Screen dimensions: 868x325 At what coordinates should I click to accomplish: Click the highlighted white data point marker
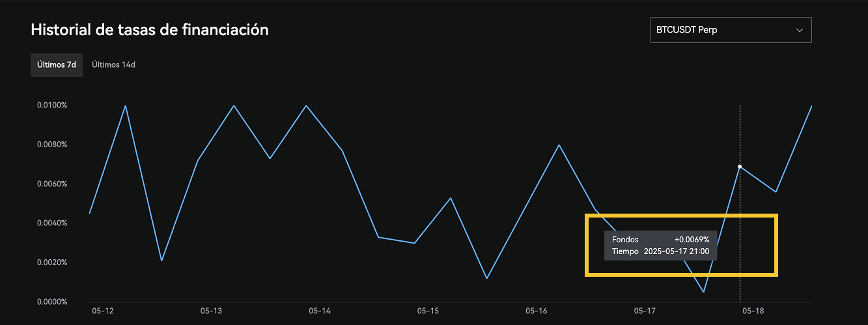740,167
